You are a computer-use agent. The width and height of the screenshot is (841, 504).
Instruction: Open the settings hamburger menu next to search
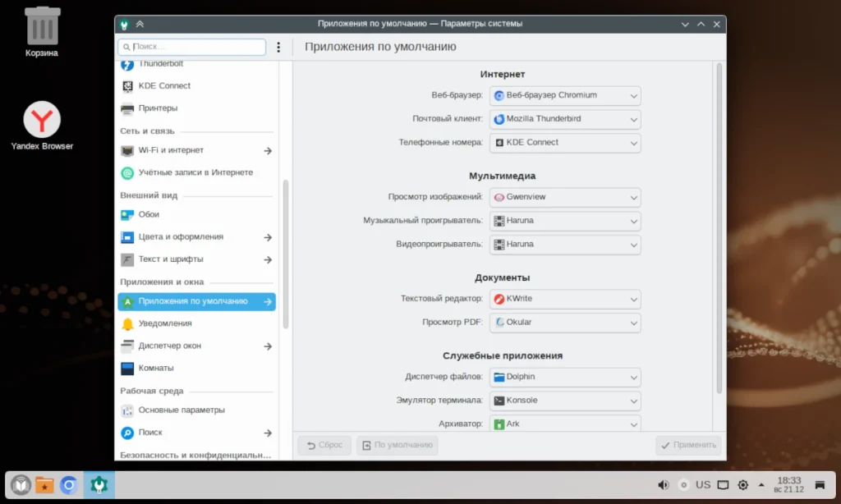(x=278, y=47)
